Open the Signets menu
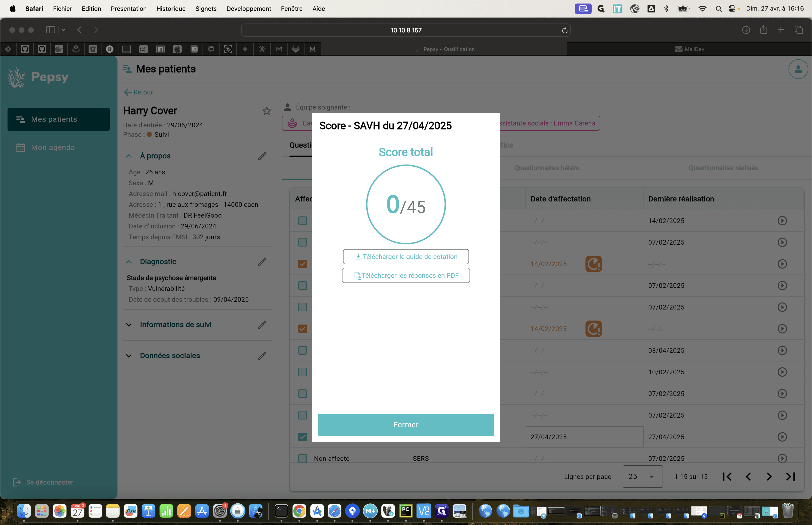Viewport: 812px width, 525px height. coord(206,8)
